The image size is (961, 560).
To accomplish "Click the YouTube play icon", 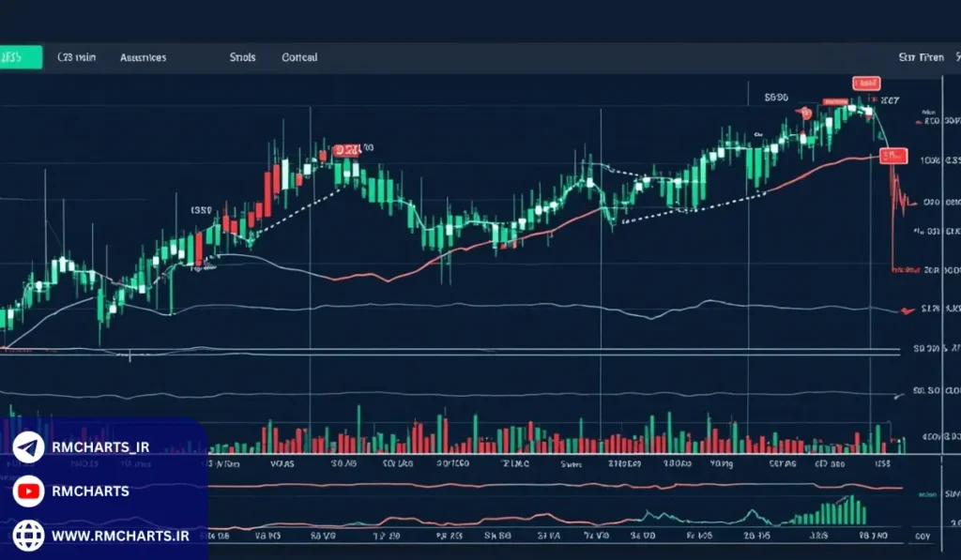I will (x=28, y=491).
